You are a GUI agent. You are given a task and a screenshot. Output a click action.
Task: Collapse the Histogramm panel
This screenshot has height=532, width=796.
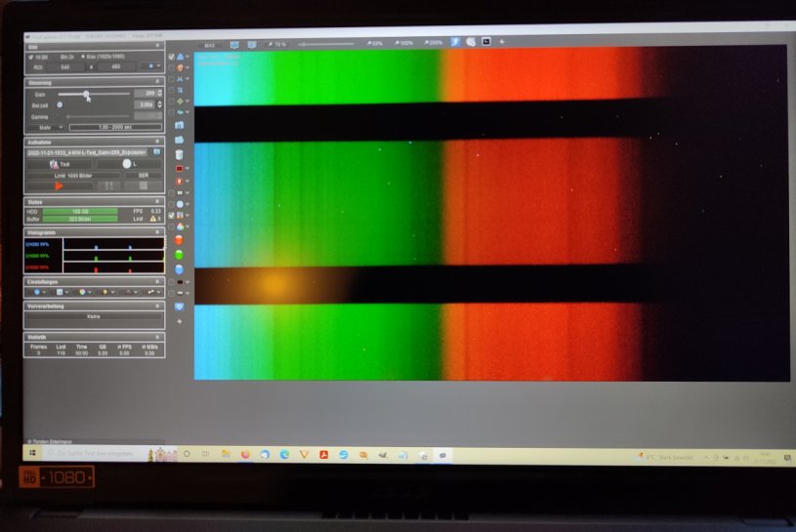click(x=157, y=233)
